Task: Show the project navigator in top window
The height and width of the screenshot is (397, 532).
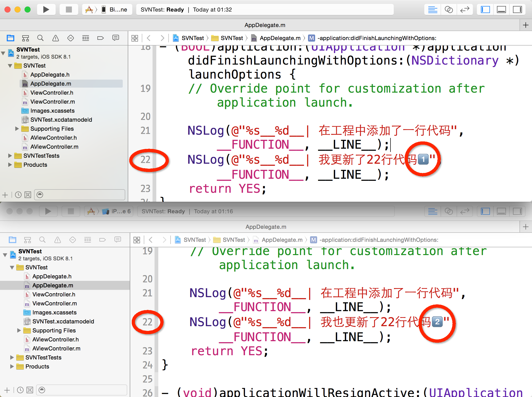Action: tap(11, 38)
